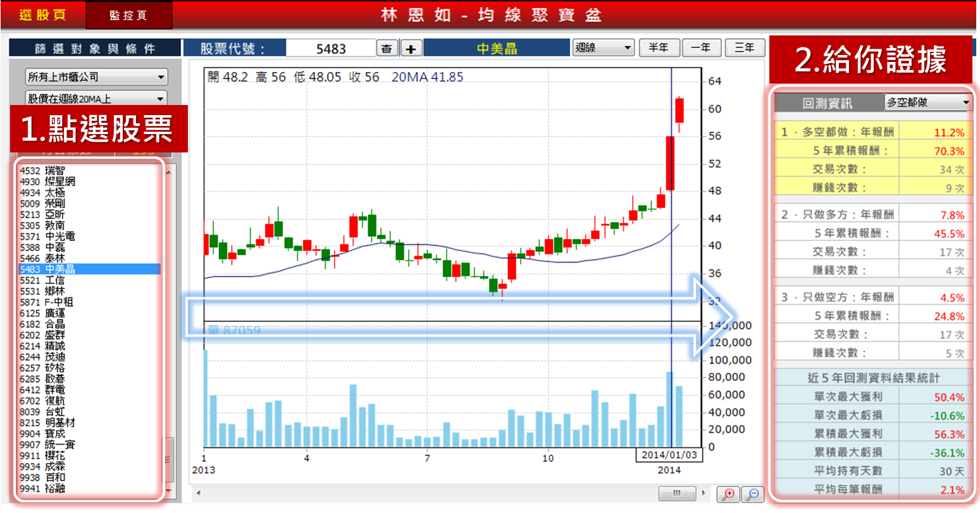This screenshot has width=980, height=513.
Task: Expand the 週線 period dropdown
Action: click(603, 48)
